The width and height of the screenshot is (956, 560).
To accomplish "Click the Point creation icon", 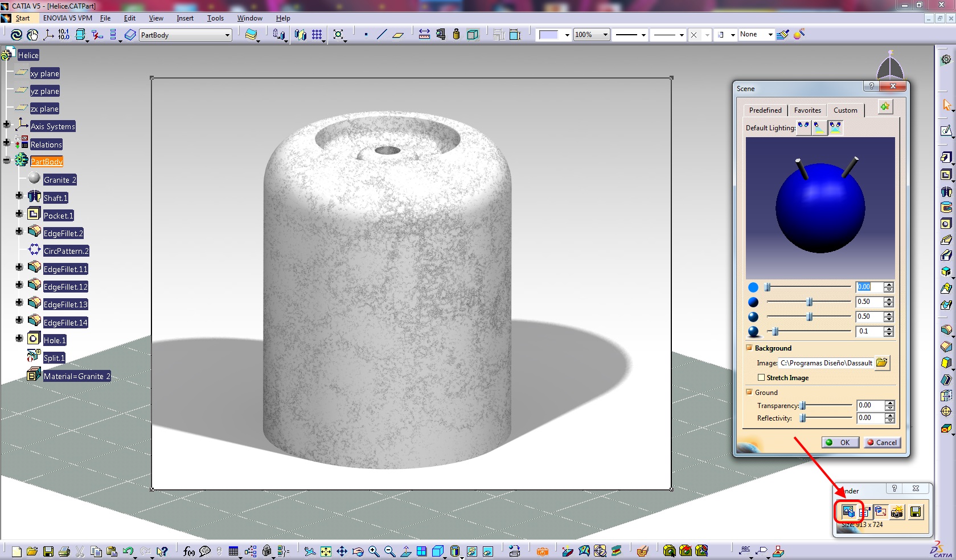I will tap(366, 35).
